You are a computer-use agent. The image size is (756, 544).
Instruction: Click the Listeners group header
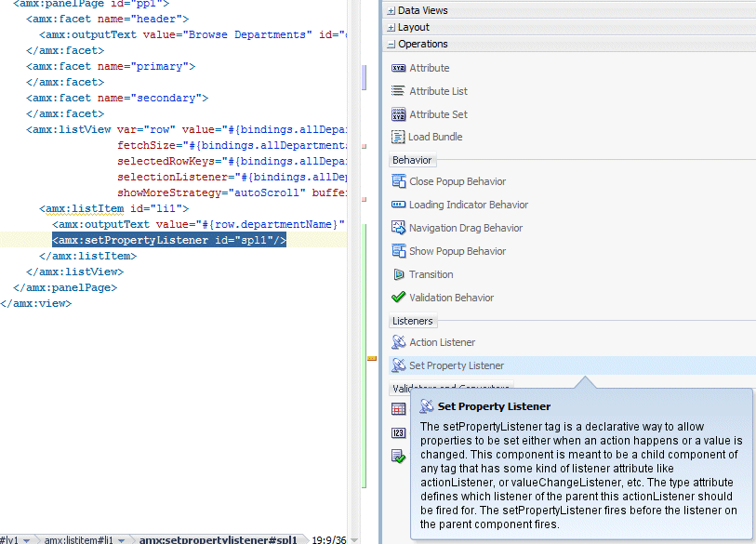pos(412,321)
